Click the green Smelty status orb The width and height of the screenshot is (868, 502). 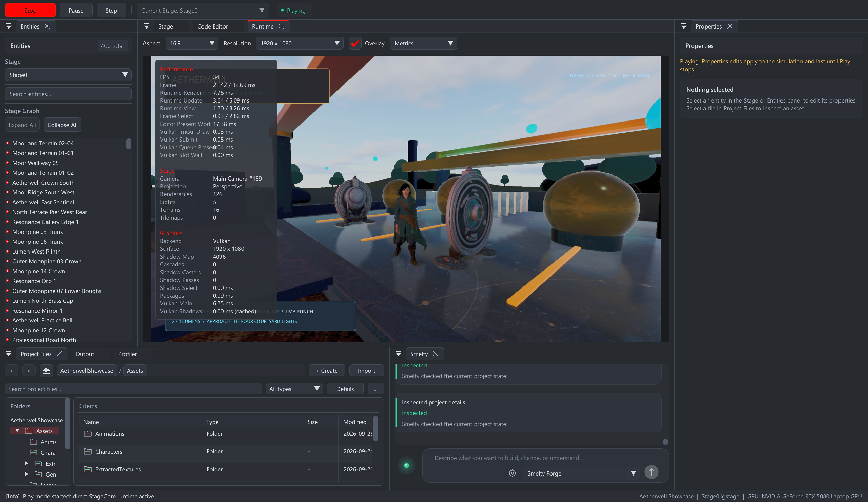406,465
